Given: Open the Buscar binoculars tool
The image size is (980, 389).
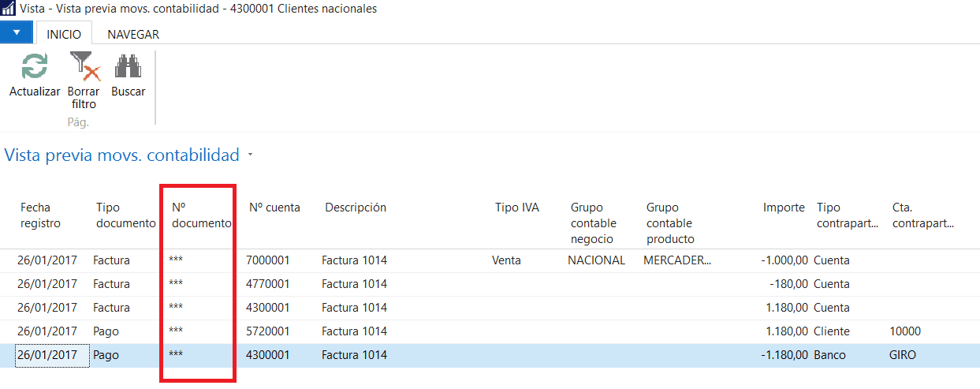Looking at the screenshot, I should click(128, 66).
